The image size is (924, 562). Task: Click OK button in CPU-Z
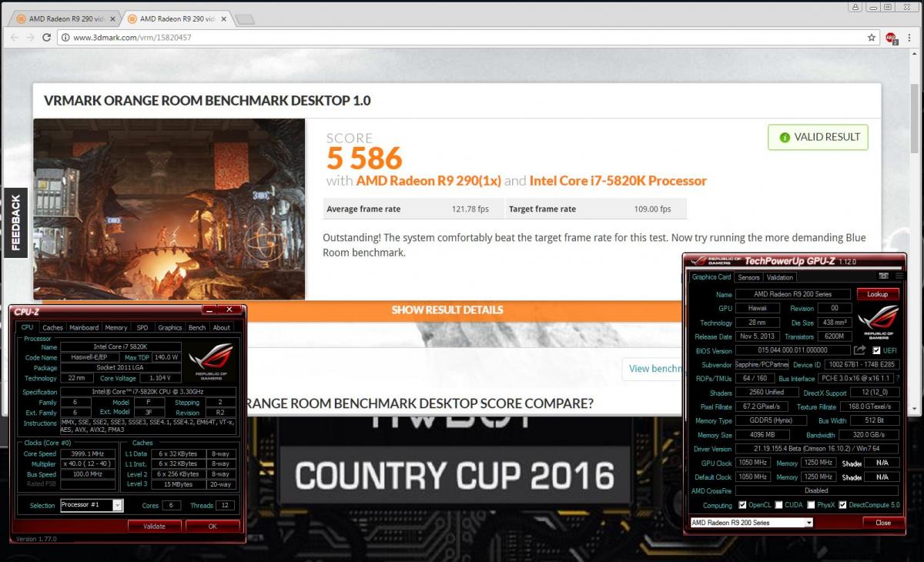point(213,526)
